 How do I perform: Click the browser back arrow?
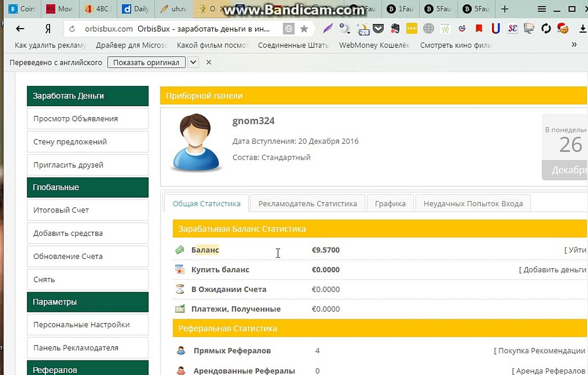pyautogui.click(x=20, y=29)
